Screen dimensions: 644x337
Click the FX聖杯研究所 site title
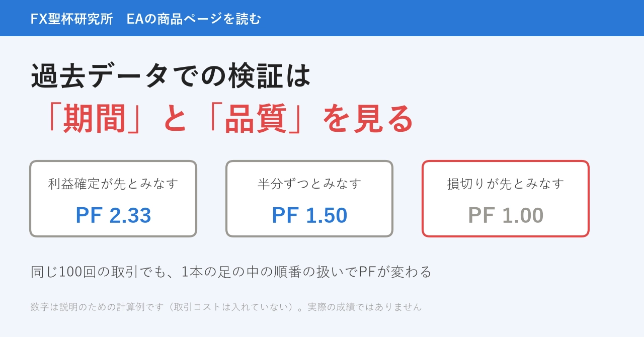[71, 19]
